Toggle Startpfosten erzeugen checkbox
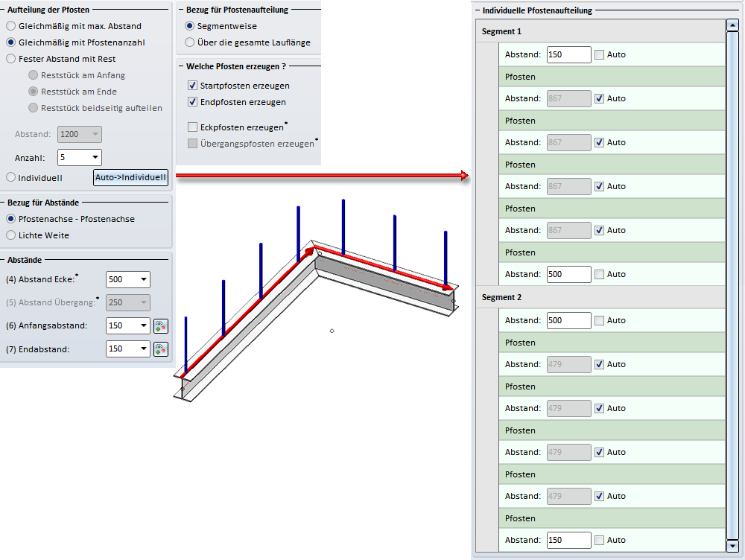 (192, 86)
